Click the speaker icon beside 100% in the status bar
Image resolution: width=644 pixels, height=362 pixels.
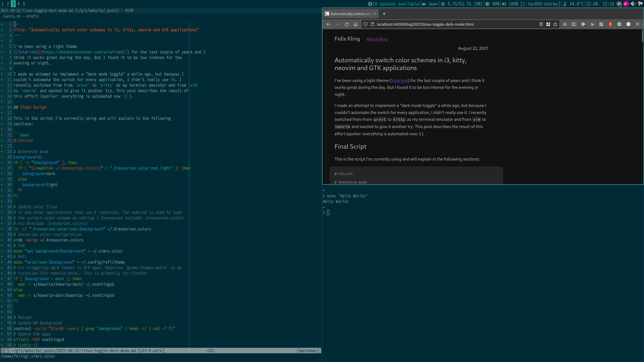point(504,4)
